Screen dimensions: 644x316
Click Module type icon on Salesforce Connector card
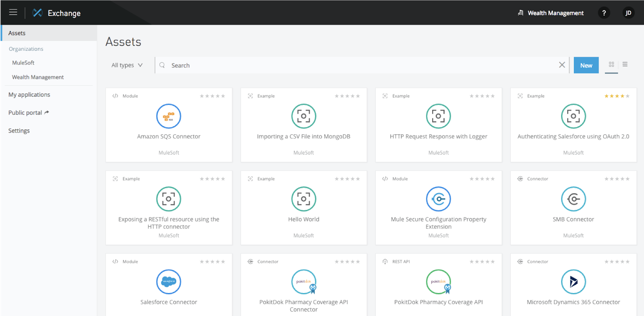pyautogui.click(x=116, y=262)
